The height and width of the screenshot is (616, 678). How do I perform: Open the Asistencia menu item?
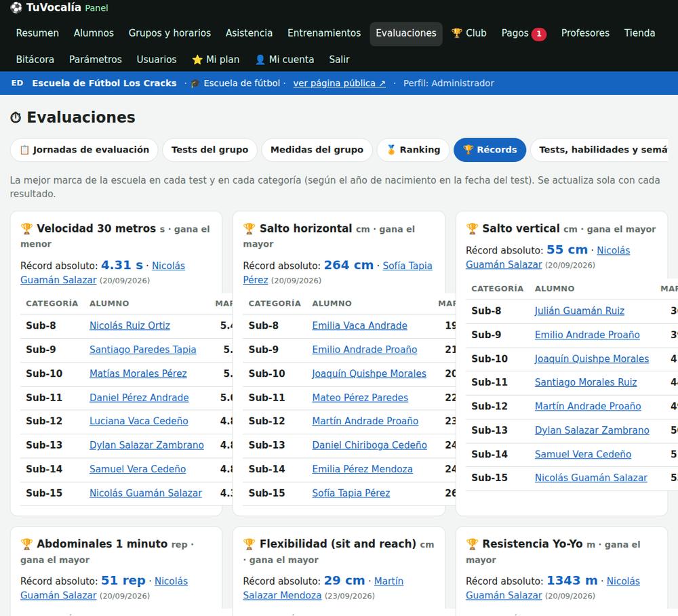pyautogui.click(x=249, y=33)
